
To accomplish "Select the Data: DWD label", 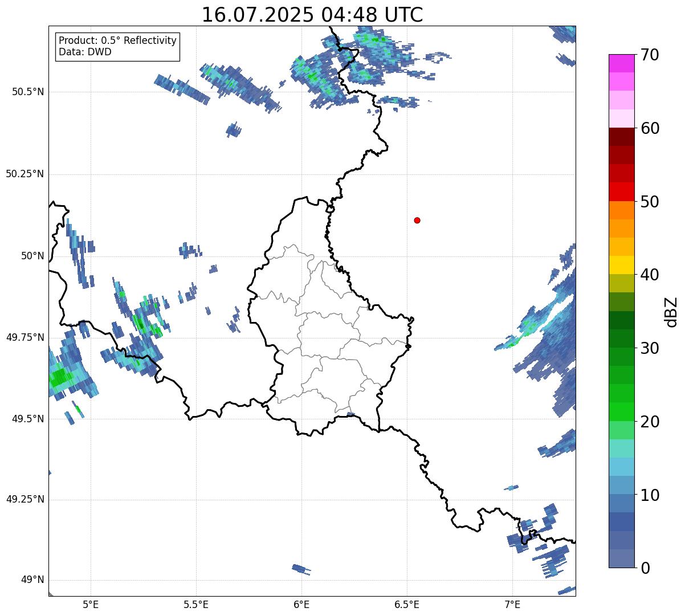I will pos(85,52).
